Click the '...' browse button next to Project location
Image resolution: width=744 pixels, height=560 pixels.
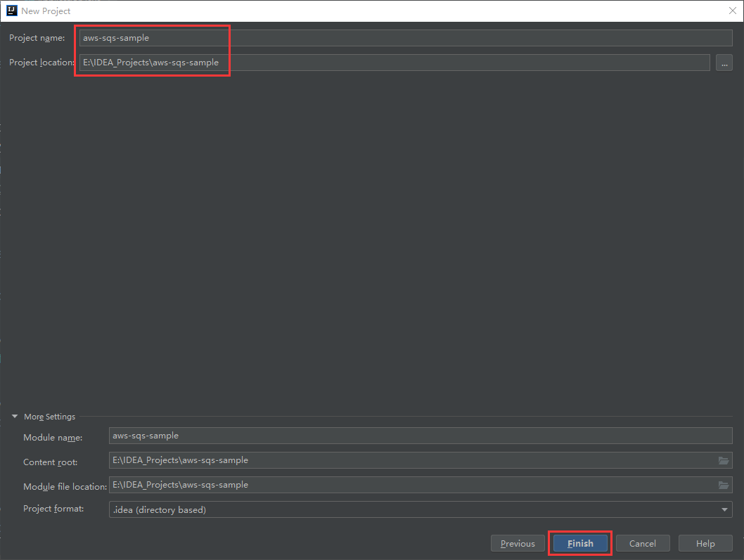(x=724, y=63)
